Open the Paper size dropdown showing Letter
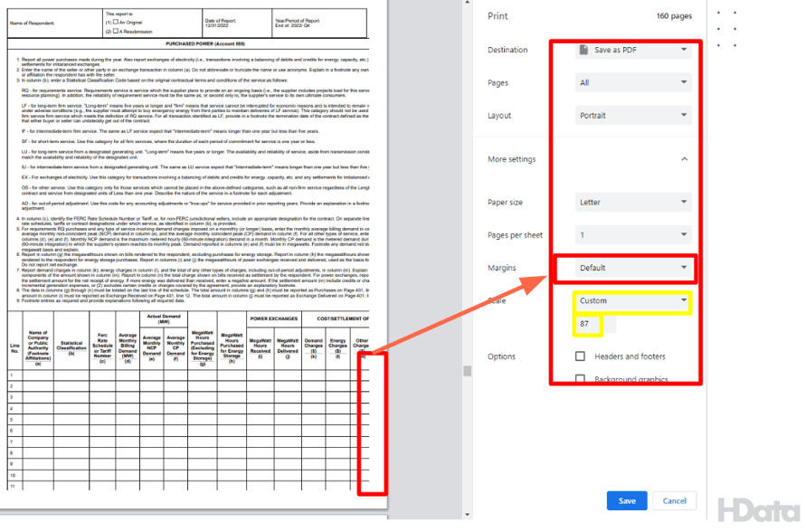This screenshot has height=532, width=806. pos(633,202)
